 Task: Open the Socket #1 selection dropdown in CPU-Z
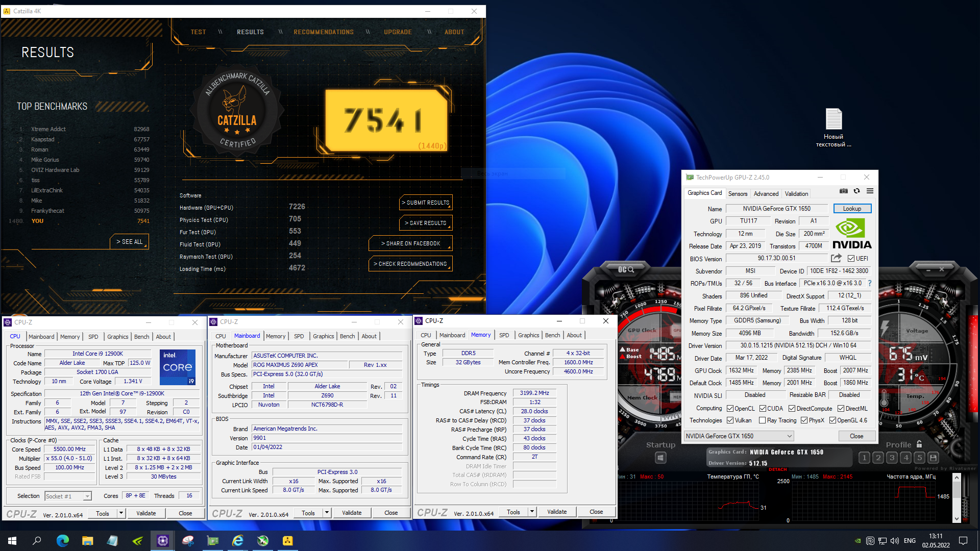(x=68, y=496)
